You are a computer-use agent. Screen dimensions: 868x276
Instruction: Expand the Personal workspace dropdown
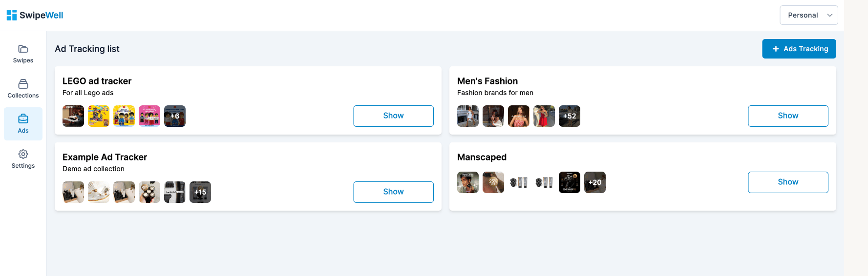click(808, 15)
